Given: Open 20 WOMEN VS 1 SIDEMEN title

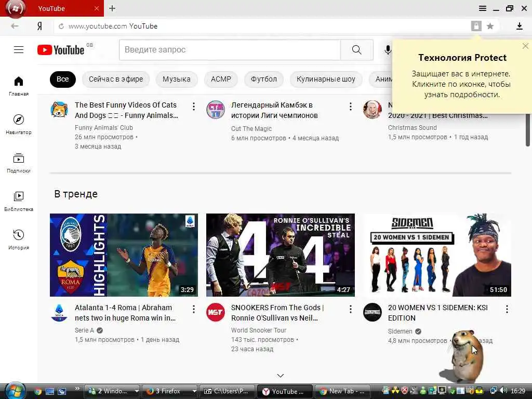Looking at the screenshot, I should coord(437,313).
